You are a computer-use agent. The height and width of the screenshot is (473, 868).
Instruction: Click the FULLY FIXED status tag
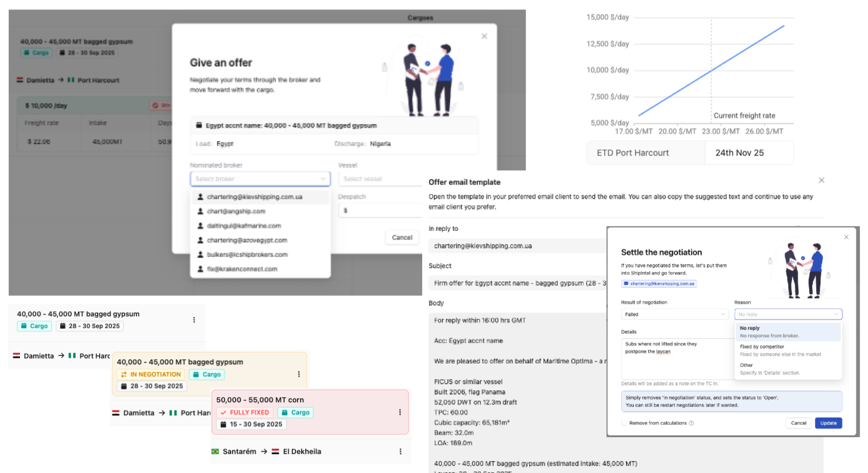pyautogui.click(x=245, y=412)
